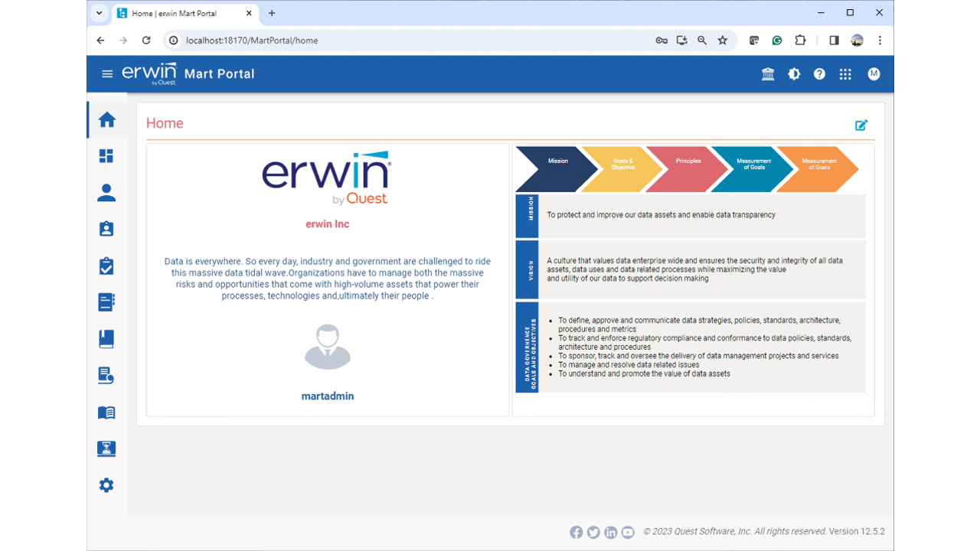Image resolution: width=980 pixels, height=551 pixels.
Task: Close the erwin Mart Portal tab
Action: click(249, 13)
